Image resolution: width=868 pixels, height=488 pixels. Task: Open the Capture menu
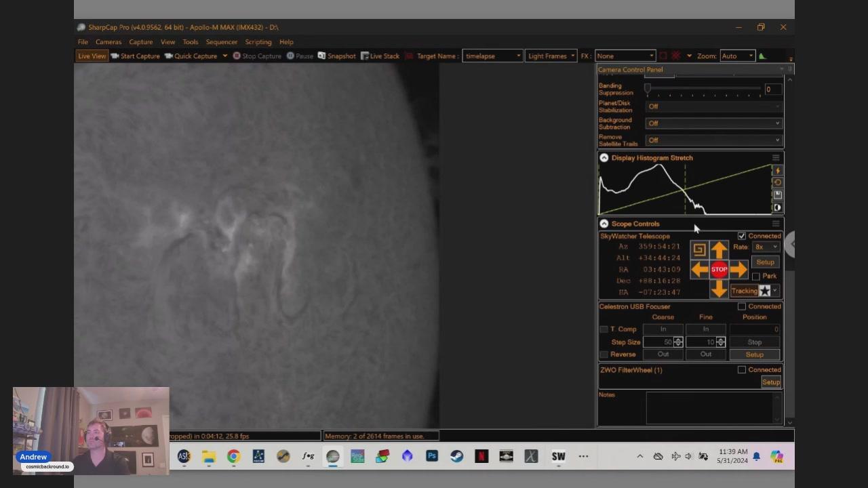click(x=141, y=42)
